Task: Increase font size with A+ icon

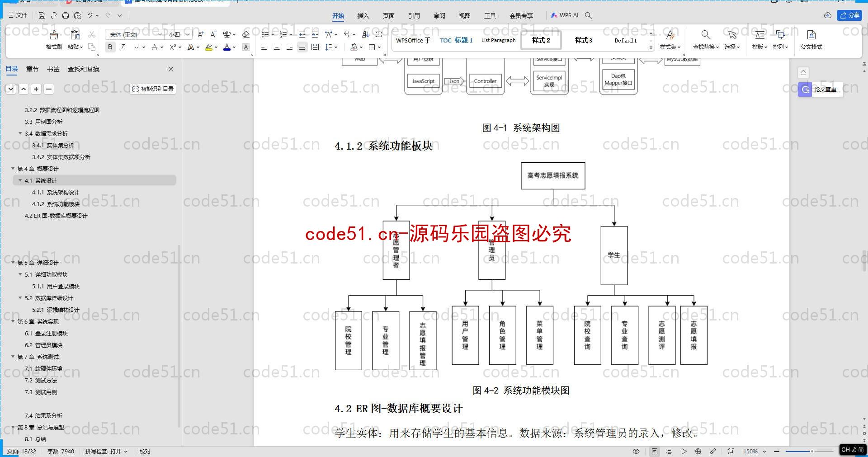Action: click(201, 34)
